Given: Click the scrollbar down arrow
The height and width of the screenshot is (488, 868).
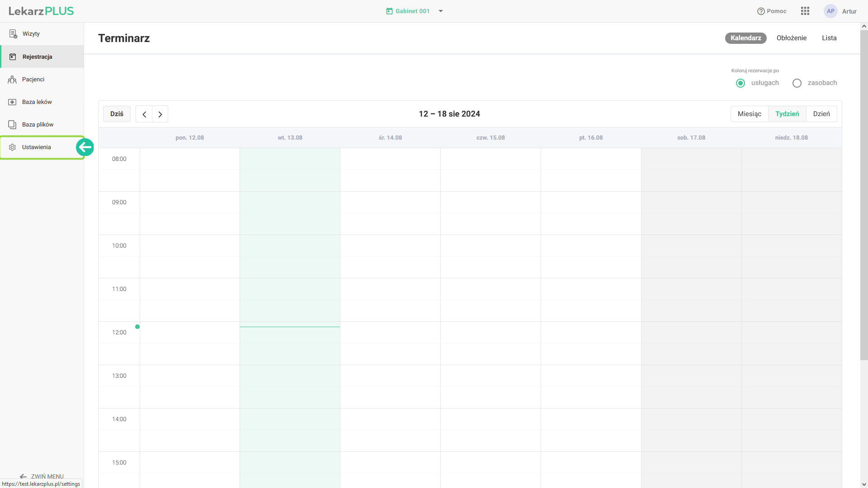Looking at the screenshot, I should click(864, 484).
